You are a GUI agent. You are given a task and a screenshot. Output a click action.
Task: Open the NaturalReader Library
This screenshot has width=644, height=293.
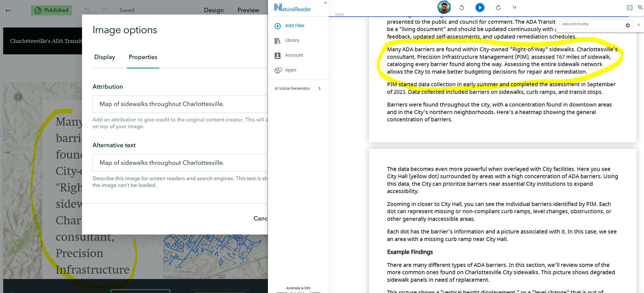tap(292, 40)
